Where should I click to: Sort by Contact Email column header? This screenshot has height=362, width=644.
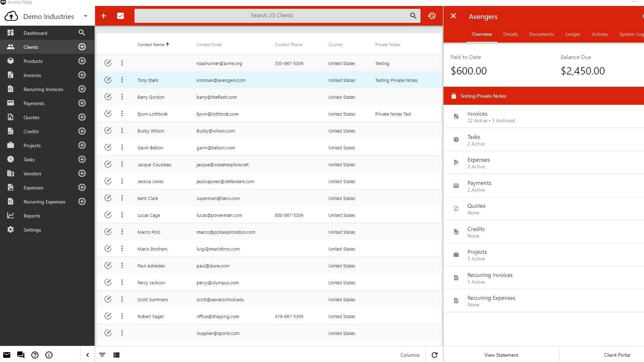[209, 45]
